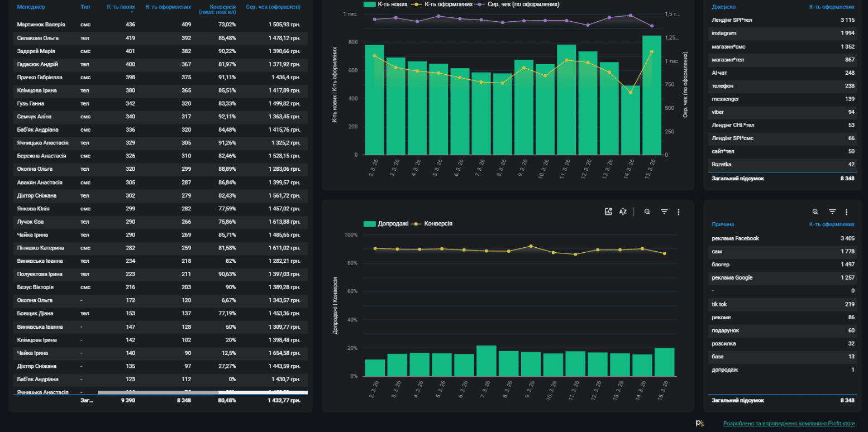
Task: Click Джерело column header in sources table
Action: (723, 7)
